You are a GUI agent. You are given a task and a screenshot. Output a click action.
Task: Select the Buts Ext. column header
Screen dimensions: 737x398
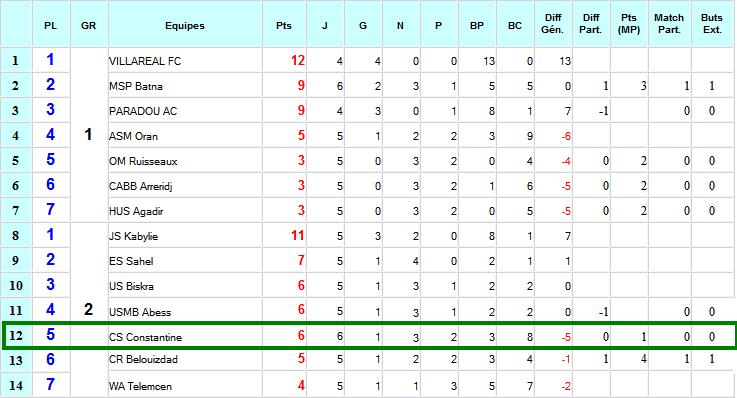712,24
